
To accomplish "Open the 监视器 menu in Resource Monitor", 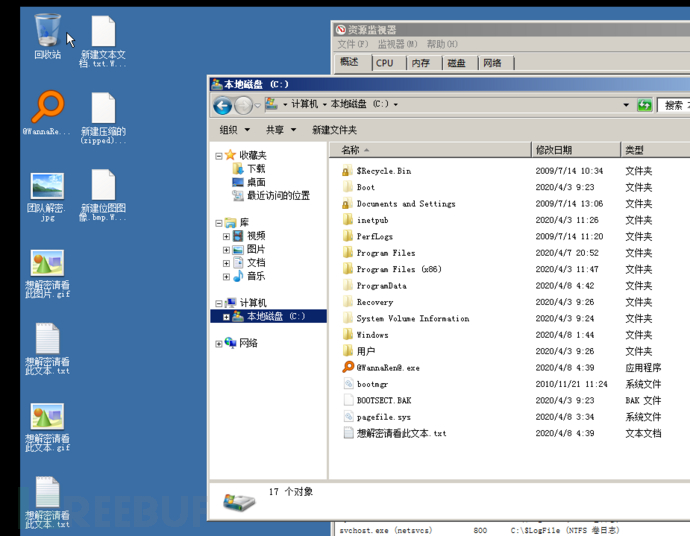I will (397, 44).
